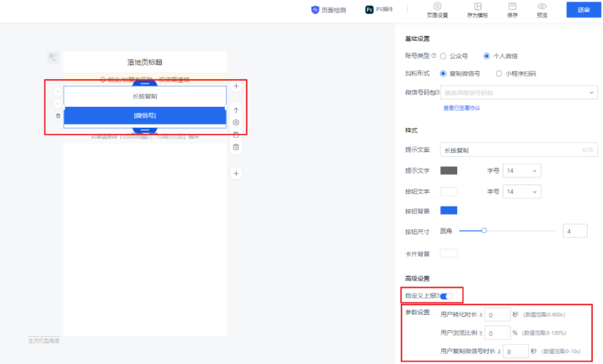Click the top blue resize handle of component
This screenshot has width=603, height=364.
145,83
